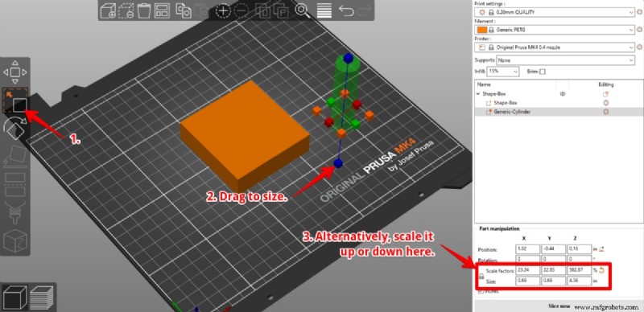Click the Scale factor X field 23.24
The height and width of the screenshot is (312, 644).
[x=528, y=271]
